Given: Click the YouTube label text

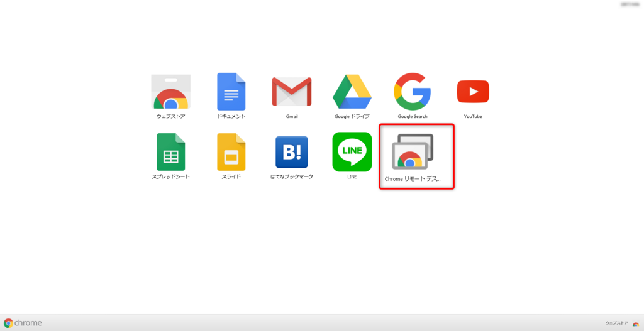Looking at the screenshot, I should pos(473,116).
